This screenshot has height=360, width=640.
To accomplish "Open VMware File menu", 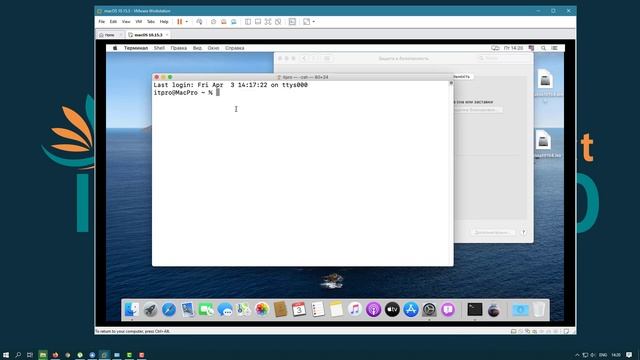I will (102, 22).
